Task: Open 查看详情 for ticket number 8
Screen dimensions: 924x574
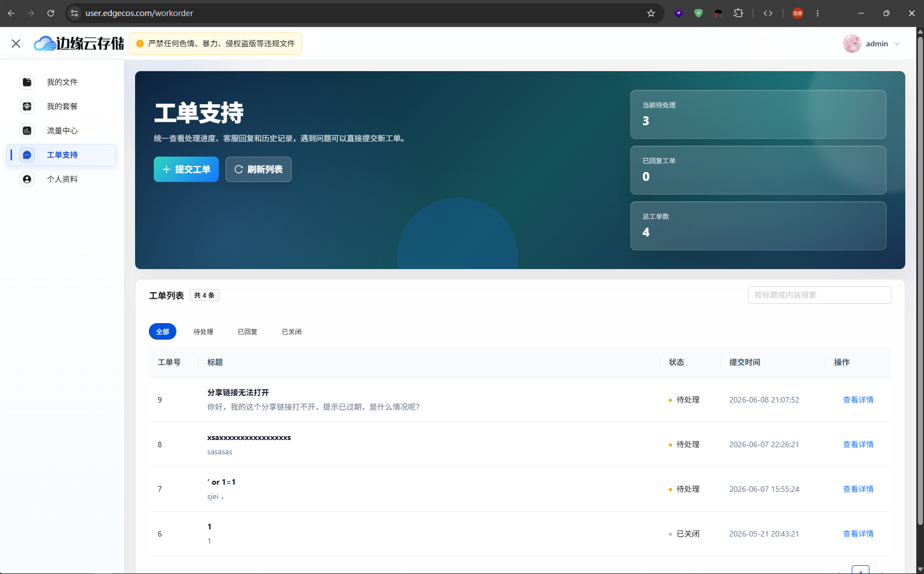Action: pyautogui.click(x=858, y=444)
